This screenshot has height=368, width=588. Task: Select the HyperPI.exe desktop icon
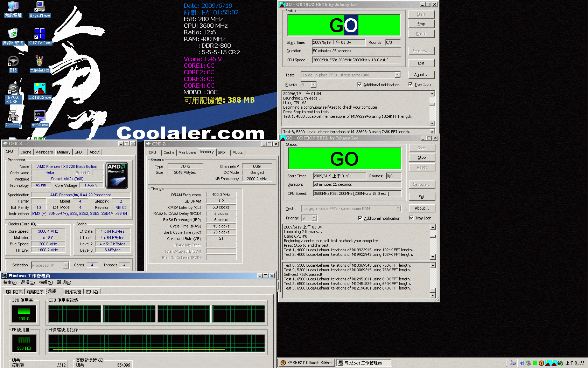[x=40, y=9]
